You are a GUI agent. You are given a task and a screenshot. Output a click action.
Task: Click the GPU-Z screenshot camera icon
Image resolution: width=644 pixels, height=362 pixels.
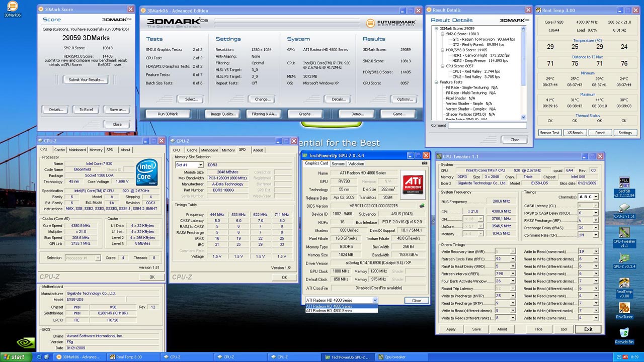(x=425, y=163)
